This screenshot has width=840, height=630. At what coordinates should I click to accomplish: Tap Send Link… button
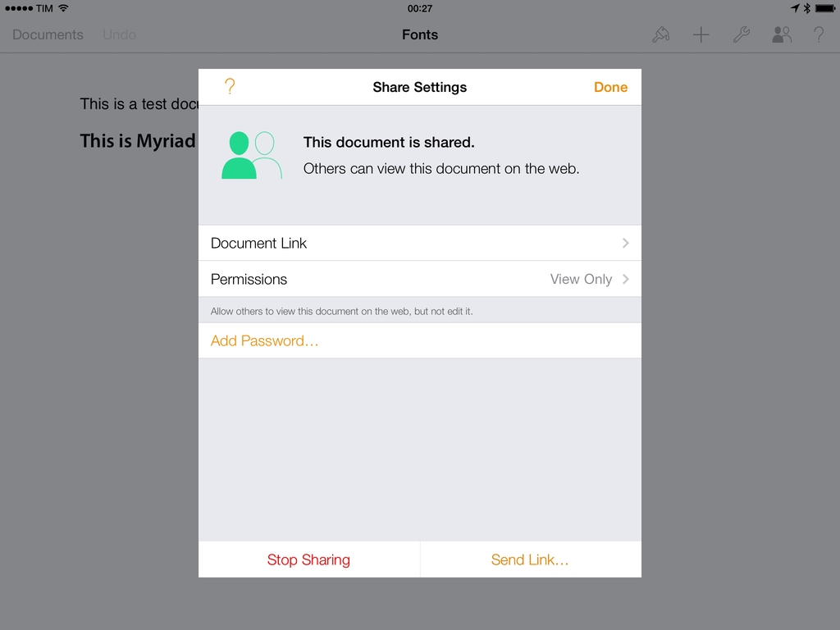(x=530, y=559)
